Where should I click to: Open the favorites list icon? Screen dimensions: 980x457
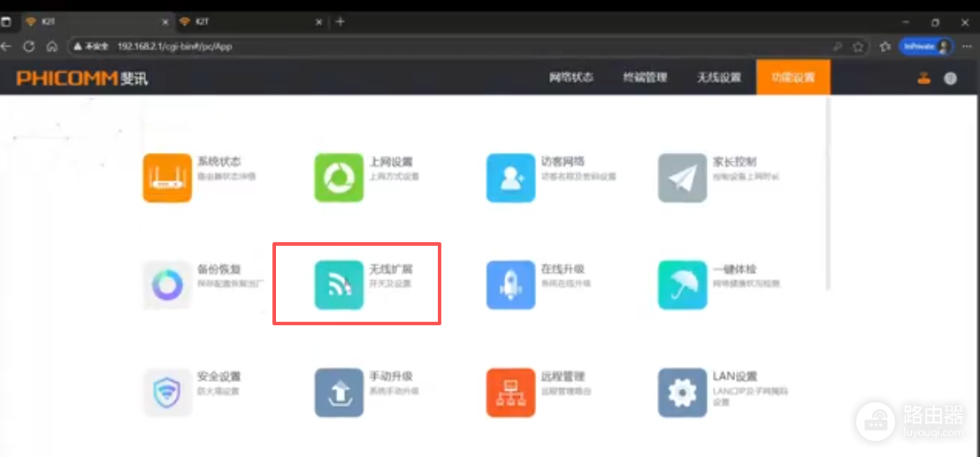point(885,46)
